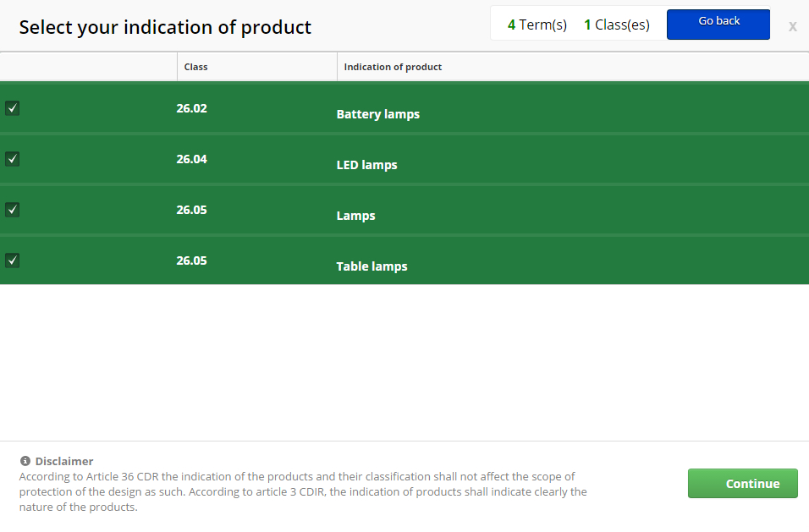
Task: Select the Battery lamps indication text
Action: pos(378,114)
